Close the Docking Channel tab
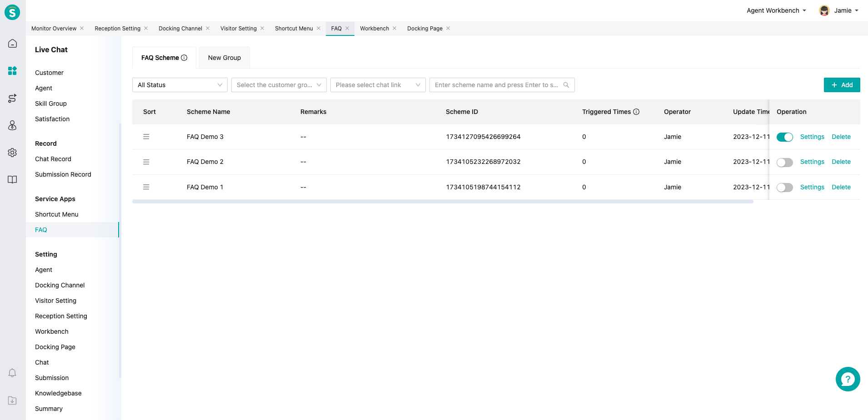The width and height of the screenshot is (868, 420). 208,28
